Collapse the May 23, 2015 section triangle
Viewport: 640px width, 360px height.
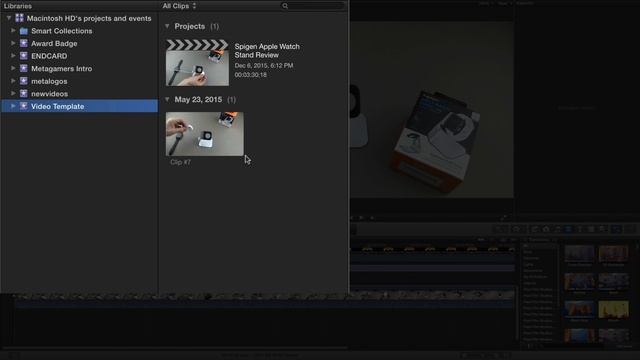pyautogui.click(x=167, y=99)
